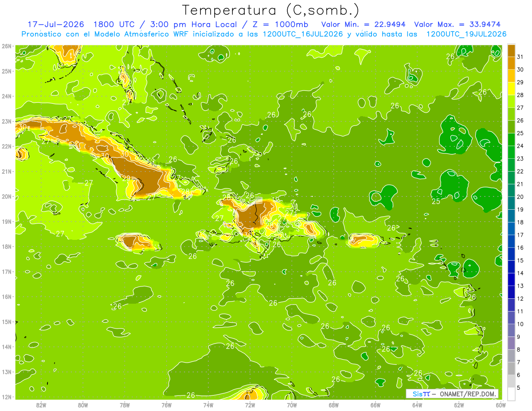532x411 pixels.
Task: Pick the gray swatch between 6 and 7
Action: (512, 368)
